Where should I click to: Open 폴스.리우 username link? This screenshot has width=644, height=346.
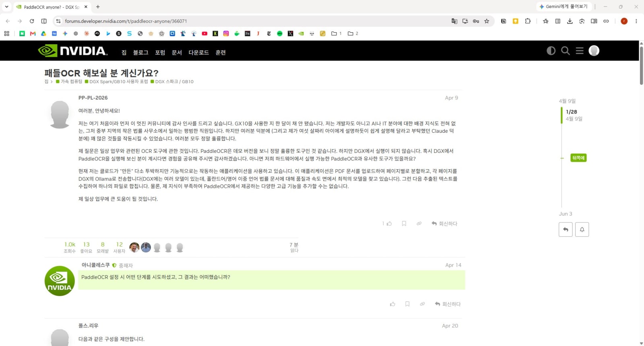pos(88,326)
